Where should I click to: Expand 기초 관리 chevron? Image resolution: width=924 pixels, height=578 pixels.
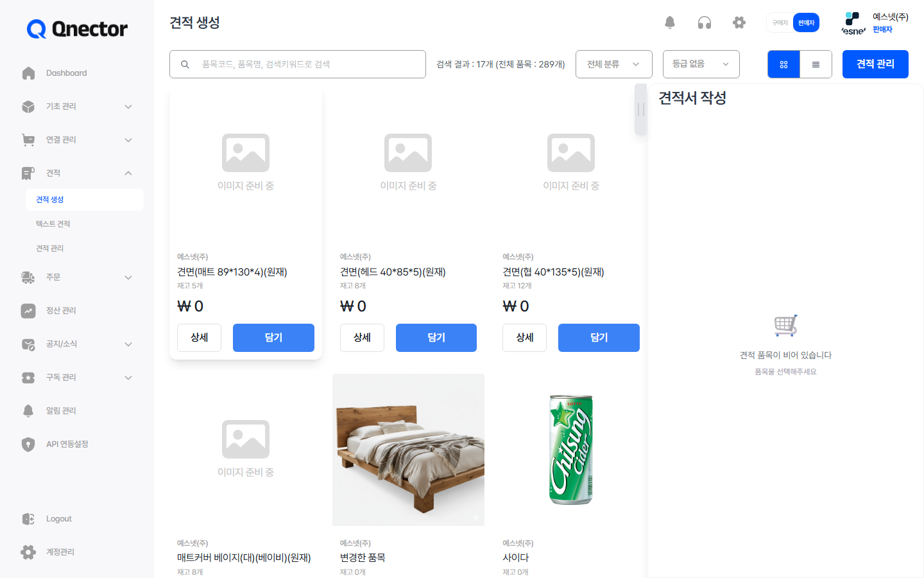tap(128, 107)
